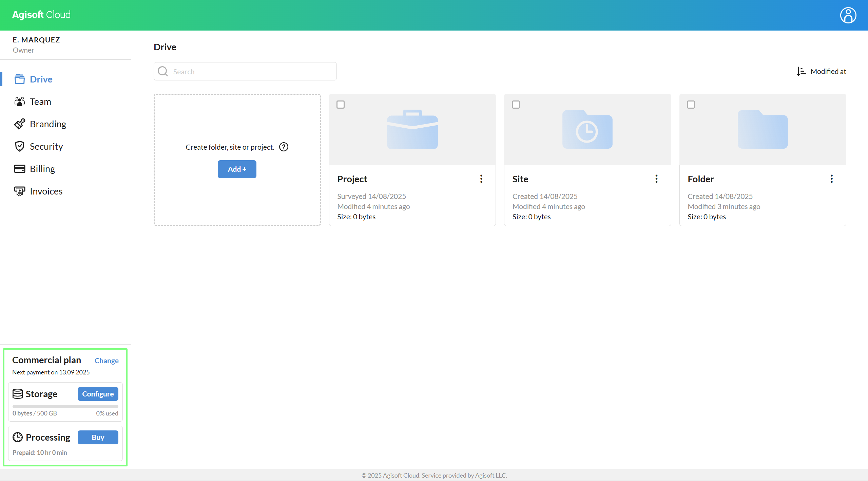Click the Storage database icon
The width and height of the screenshot is (868, 481).
click(x=18, y=394)
